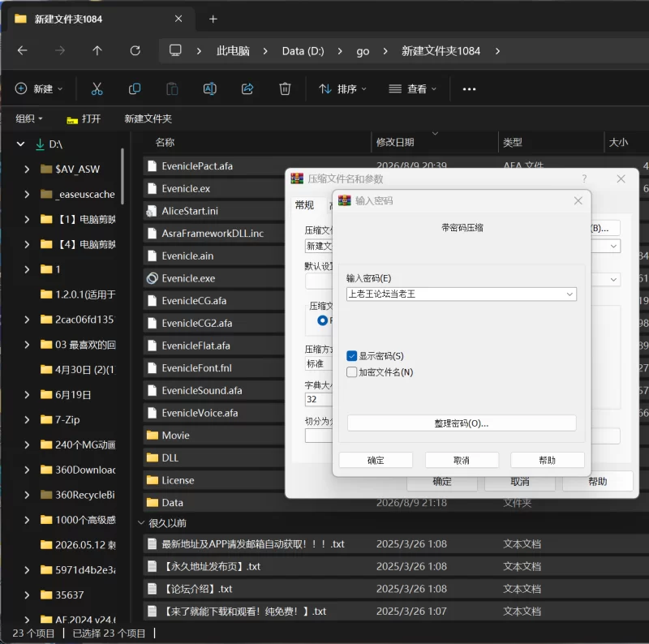
Task: Click go in the breadcrumb path
Action: tap(363, 51)
